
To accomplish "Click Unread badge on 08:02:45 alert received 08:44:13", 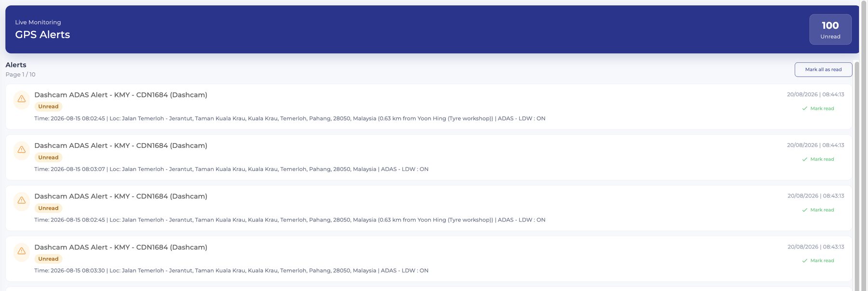I will point(48,106).
